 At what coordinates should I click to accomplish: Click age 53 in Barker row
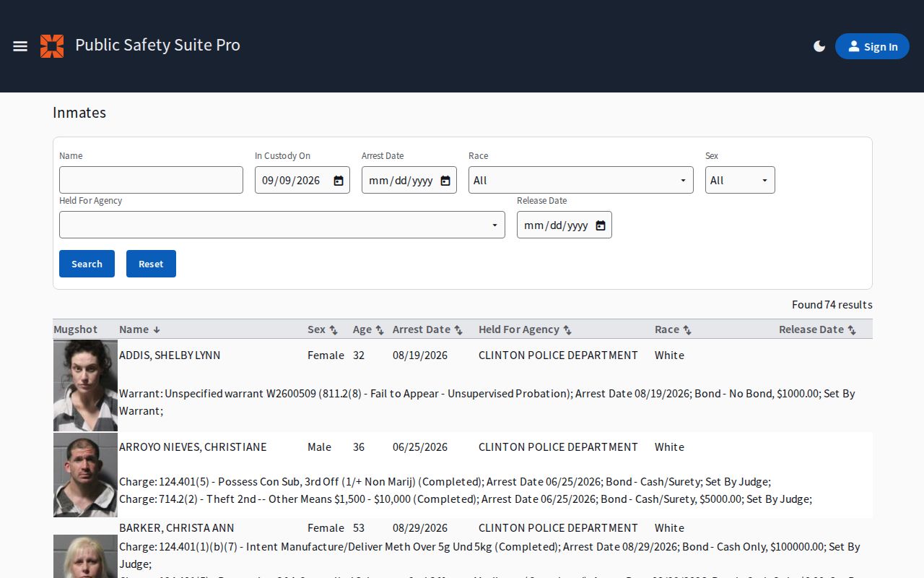[x=359, y=528]
